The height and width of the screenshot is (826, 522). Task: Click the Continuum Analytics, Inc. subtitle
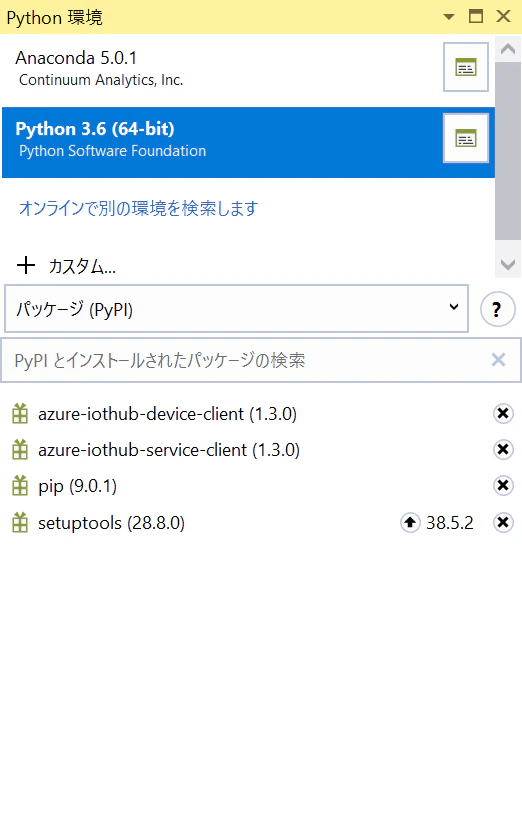point(101,80)
